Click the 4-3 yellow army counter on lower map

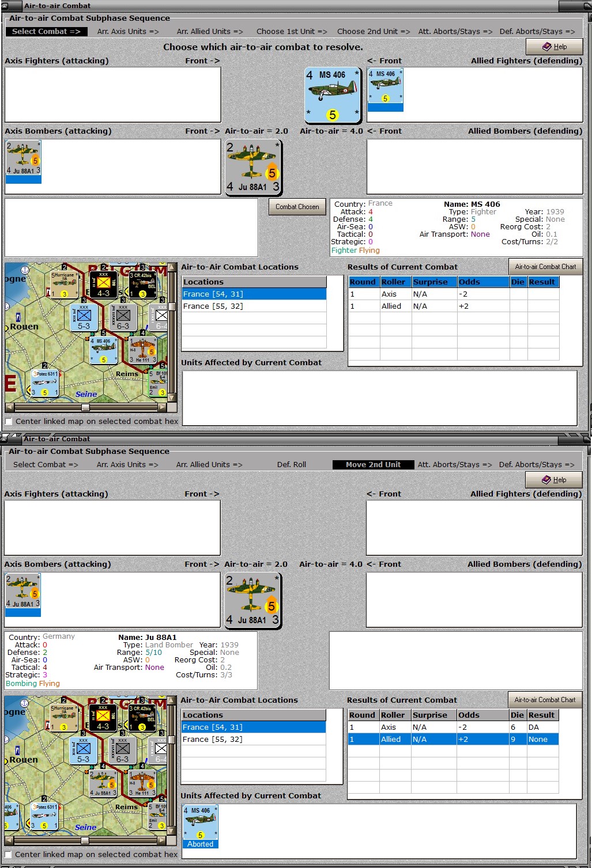point(103,717)
